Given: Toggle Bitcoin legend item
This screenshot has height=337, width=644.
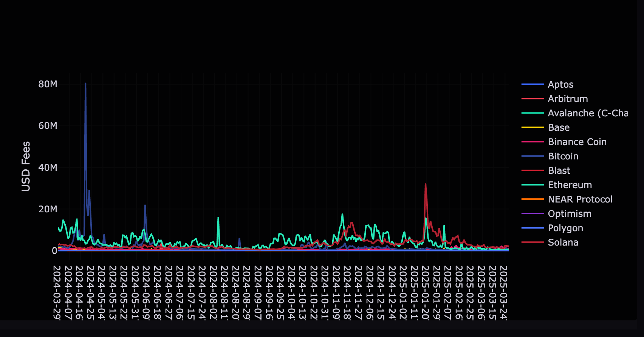Looking at the screenshot, I should pos(563,156).
